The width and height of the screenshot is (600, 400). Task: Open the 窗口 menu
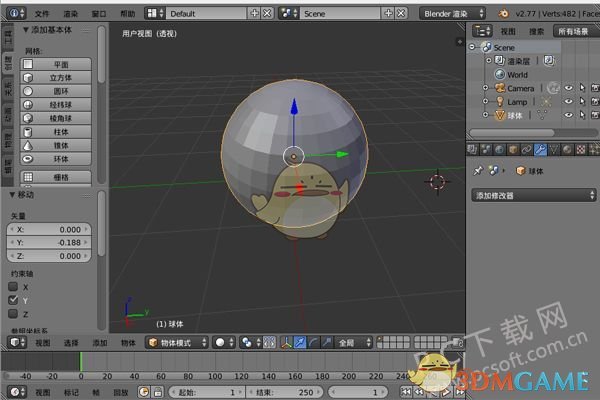pyautogui.click(x=99, y=14)
